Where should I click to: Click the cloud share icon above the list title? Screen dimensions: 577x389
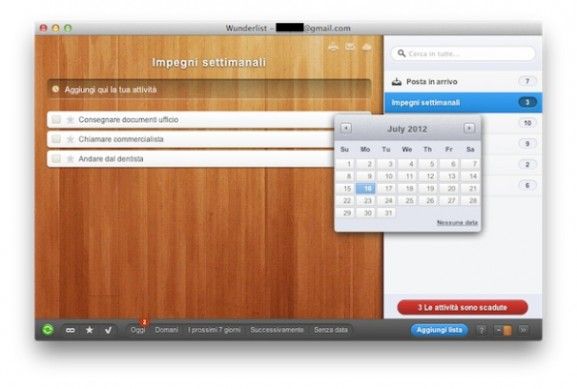pos(367,47)
